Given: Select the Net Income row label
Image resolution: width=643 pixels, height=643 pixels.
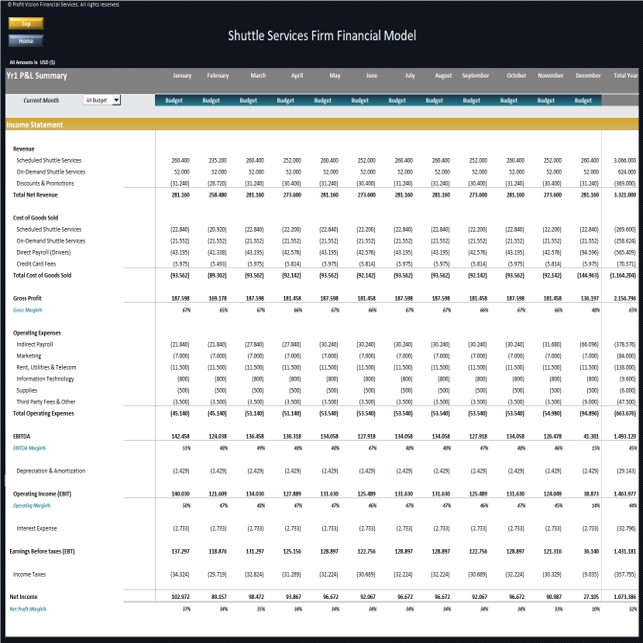Looking at the screenshot, I should point(23,596).
